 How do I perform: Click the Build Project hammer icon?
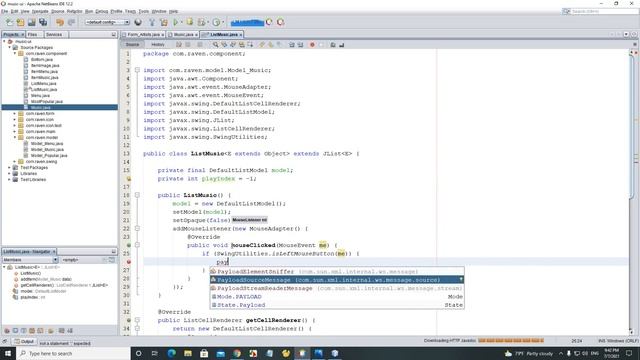(152, 22)
